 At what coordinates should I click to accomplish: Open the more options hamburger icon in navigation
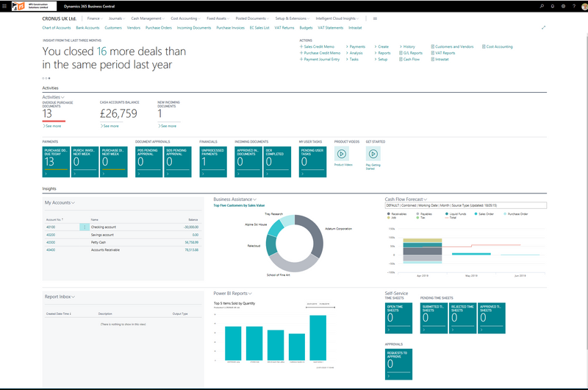pyautogui.click(x=375, y=18)
